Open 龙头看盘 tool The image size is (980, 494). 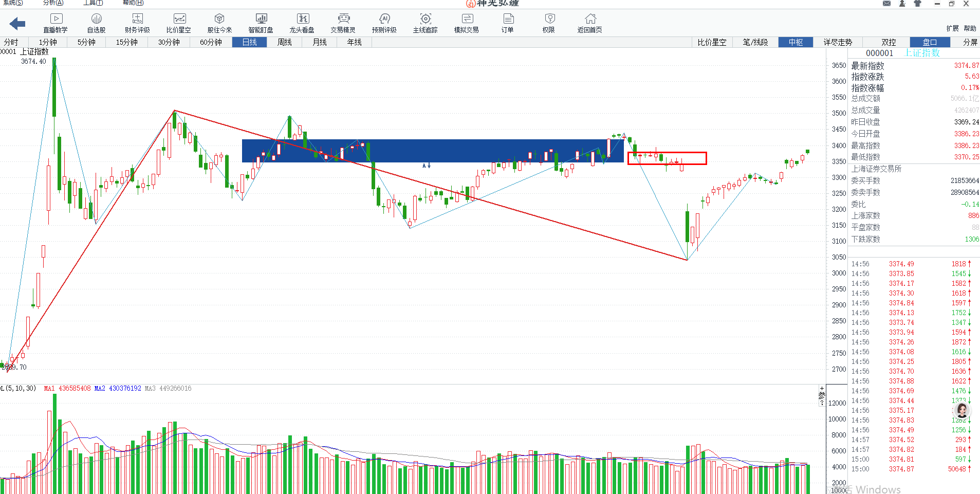click(x=302, y=23)
